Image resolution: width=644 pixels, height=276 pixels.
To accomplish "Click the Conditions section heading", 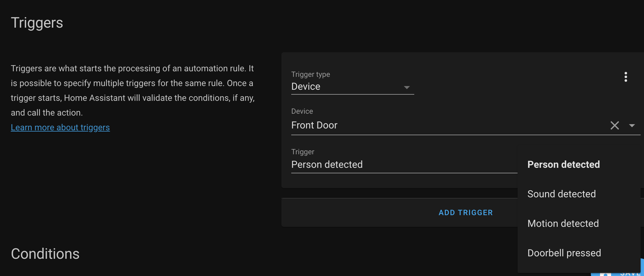I will (x=45, y=254).
